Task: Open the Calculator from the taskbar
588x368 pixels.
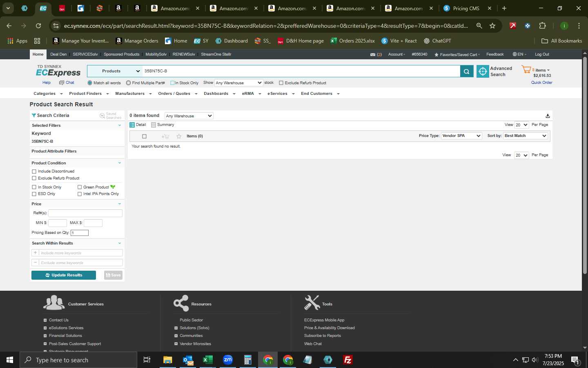Action: pos(247,360)
